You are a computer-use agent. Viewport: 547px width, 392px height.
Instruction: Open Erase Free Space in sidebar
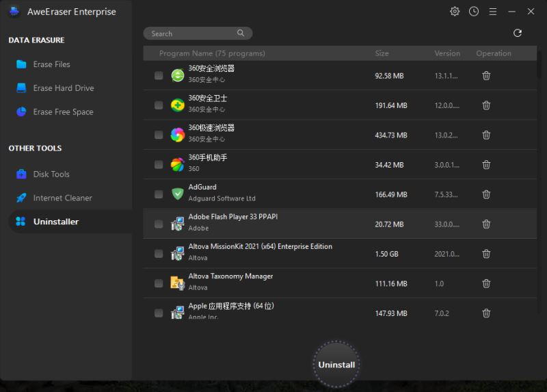click(70, 112)
